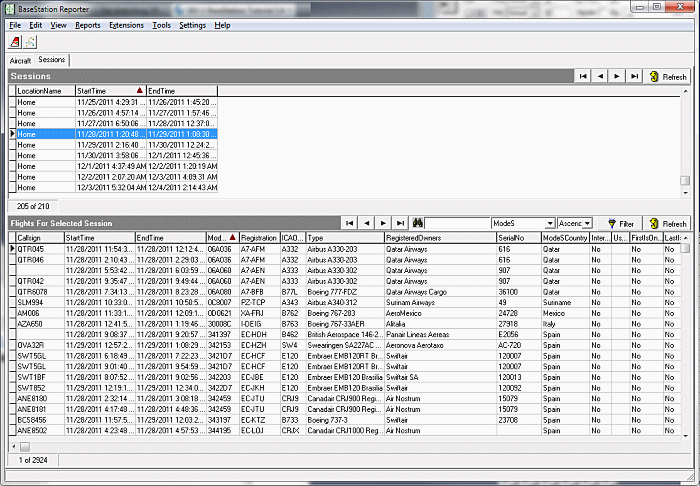Click row selector for the OVA32R flight
Viewport: 700px width, 486px height.
pos(12,345)
